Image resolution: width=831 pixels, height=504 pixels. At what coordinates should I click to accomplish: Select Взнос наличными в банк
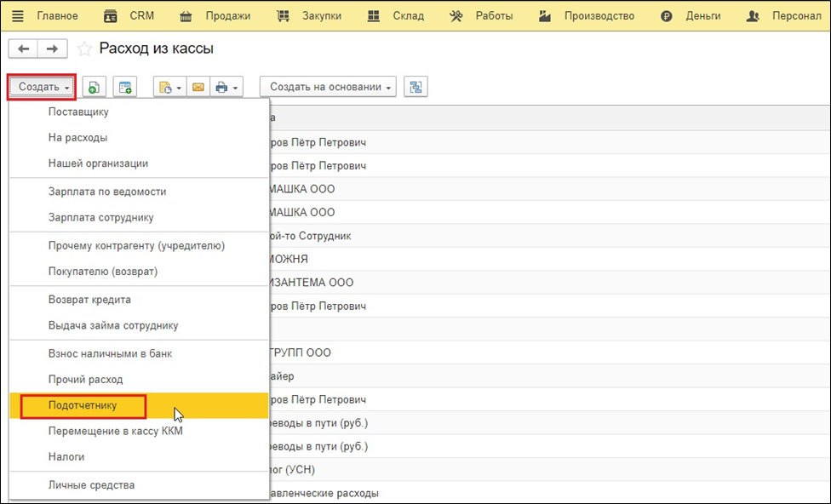[x=110, y=353]
